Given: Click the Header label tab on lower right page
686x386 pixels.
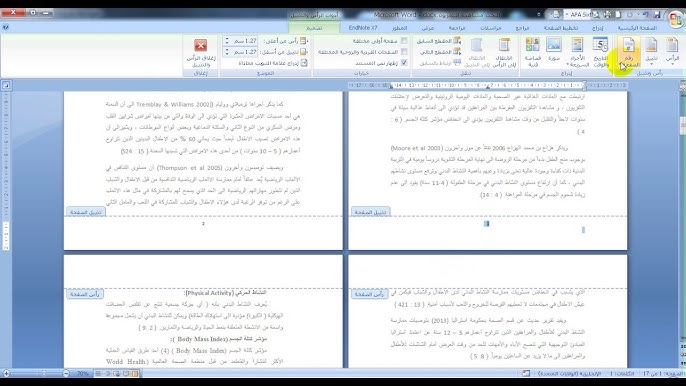Looking at the screenshot, I should click(370, 294).
